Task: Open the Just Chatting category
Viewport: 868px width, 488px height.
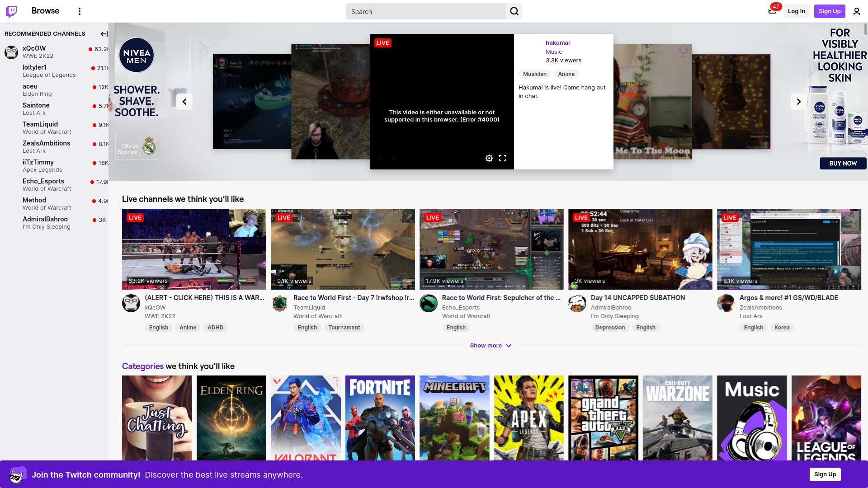Action: pos(157,418)
